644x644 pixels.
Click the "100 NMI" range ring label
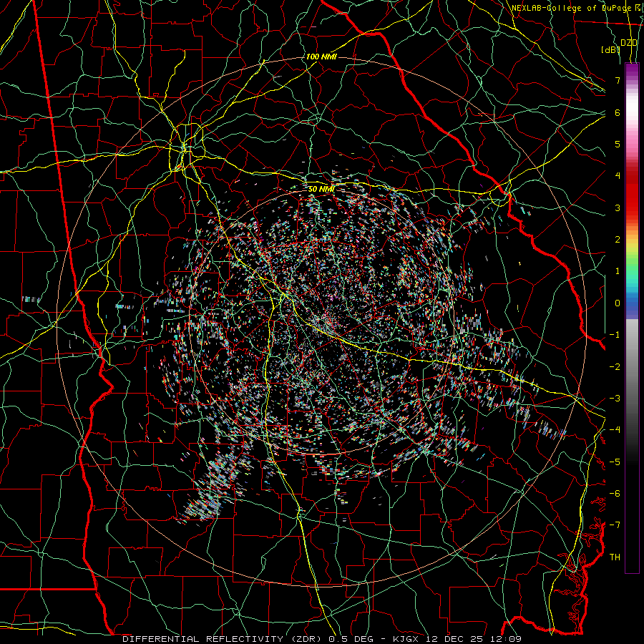click(321, 57)
